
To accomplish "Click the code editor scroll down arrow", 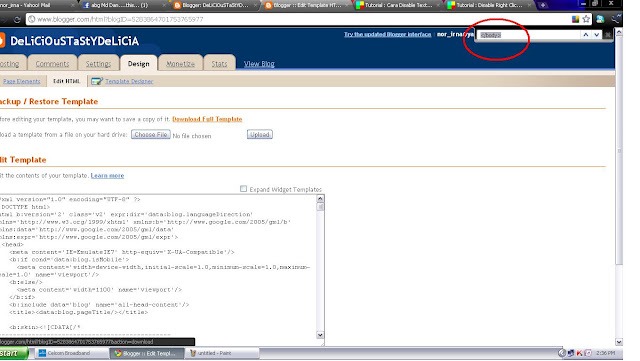I will [x=320, y=335].
